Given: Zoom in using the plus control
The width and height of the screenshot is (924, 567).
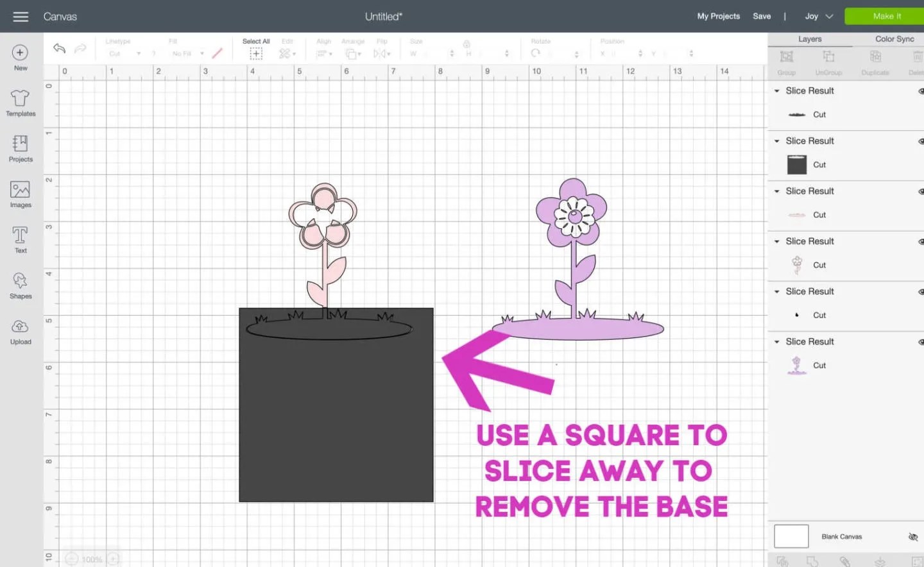Looking at the screenshot, I should pyautogui.click(x=114, y=559).
